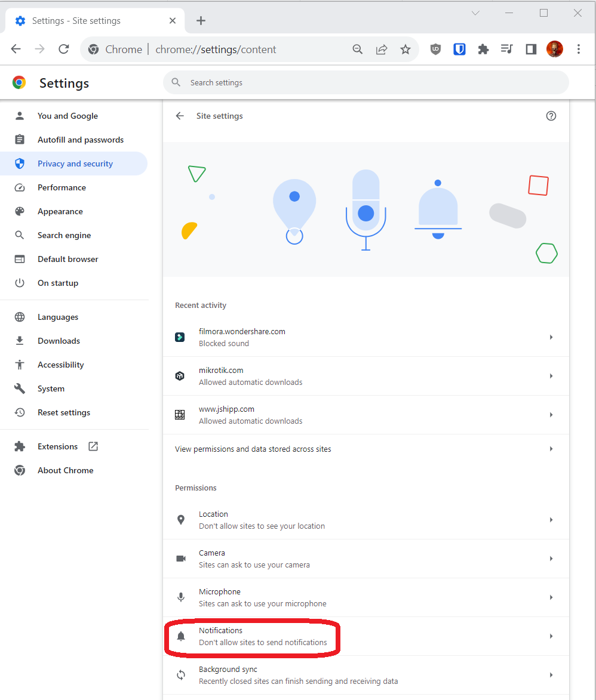Close the Settings - Site settings tab
This screenshot has width=596, height=700.
click(x=173, y=20)
